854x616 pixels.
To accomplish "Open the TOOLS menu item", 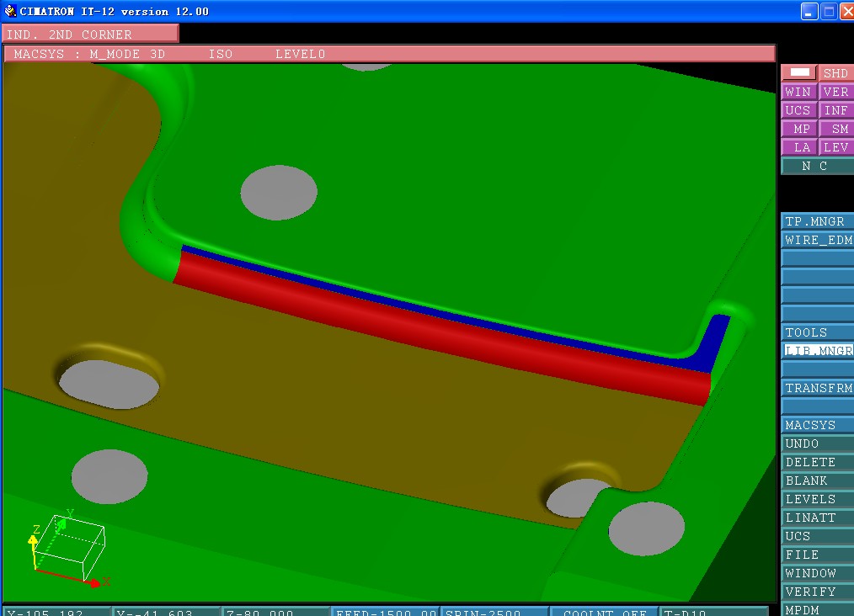I will click(x=818, y=332).
